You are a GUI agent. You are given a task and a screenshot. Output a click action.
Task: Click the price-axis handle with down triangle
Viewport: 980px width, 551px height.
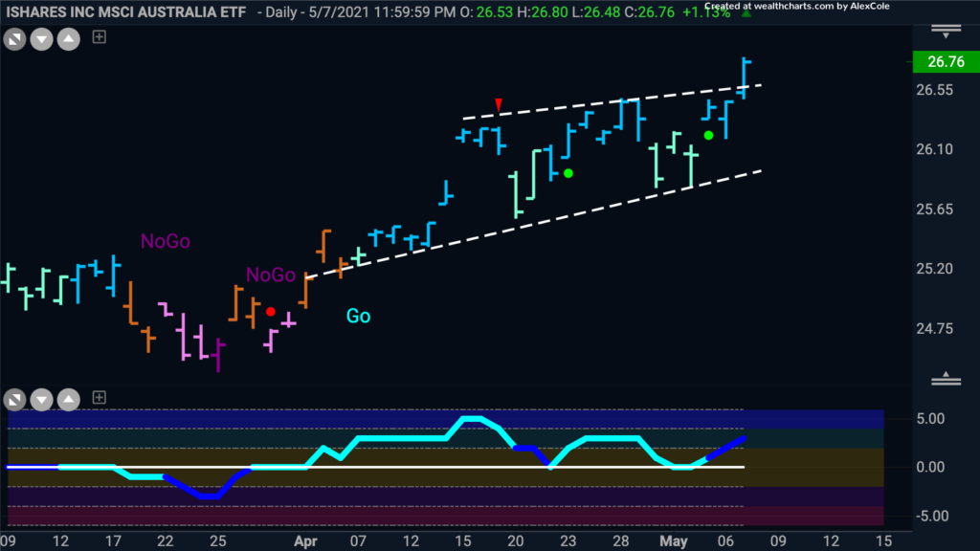point(946,32)
